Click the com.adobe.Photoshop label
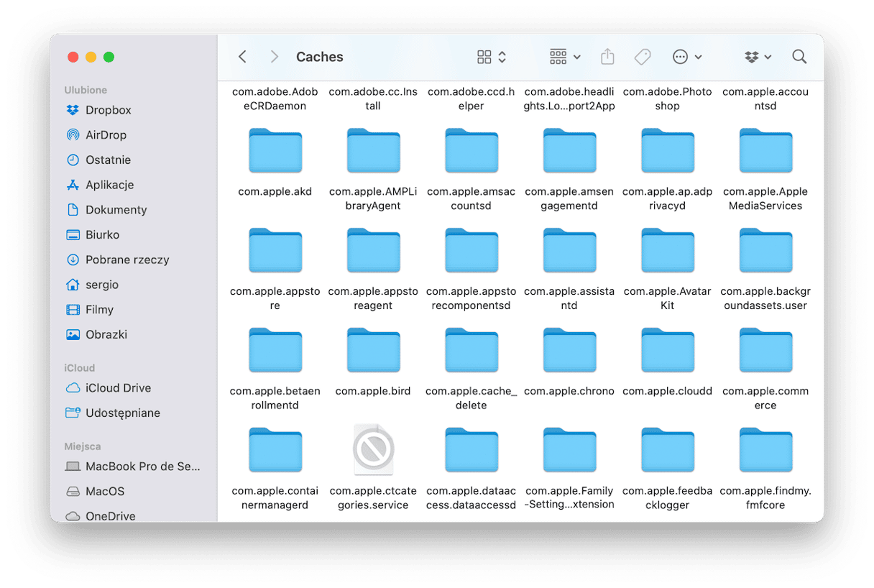 [x=668, y=99]
